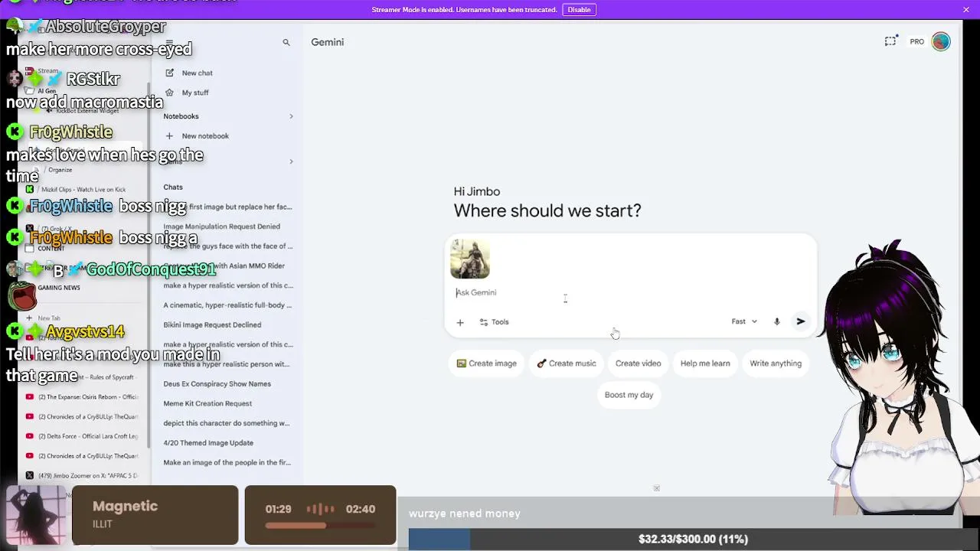Switch to 'Delta Force - Official Lara Croft' tab

[83, 436]
